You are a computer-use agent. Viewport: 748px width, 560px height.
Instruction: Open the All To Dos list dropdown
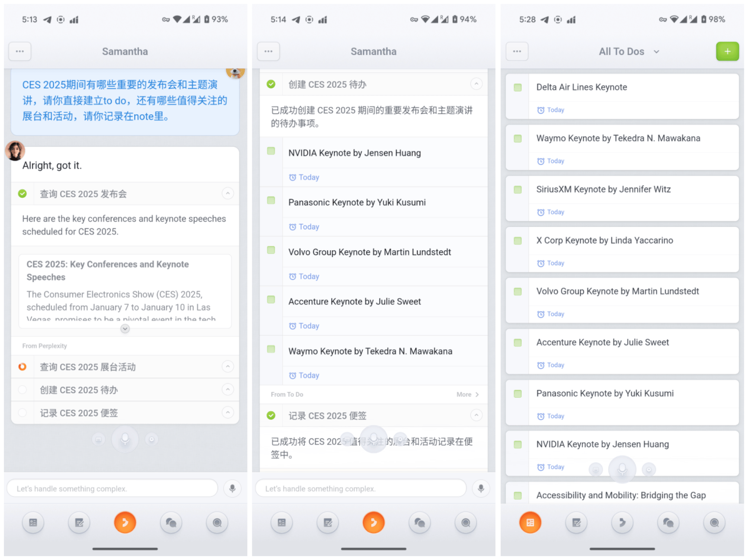coord(656,51)
